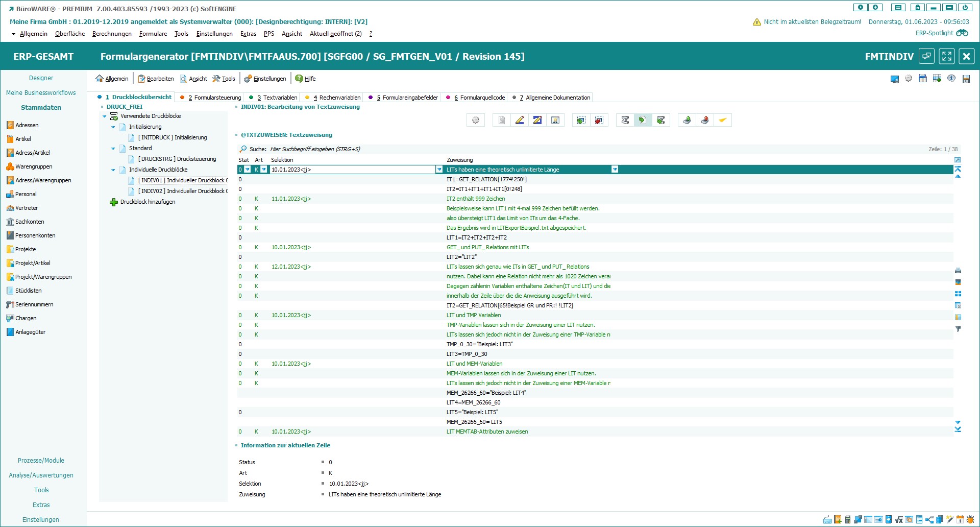
Task: Switch to the Textvariablen tab
Action: tap(276, 98)
